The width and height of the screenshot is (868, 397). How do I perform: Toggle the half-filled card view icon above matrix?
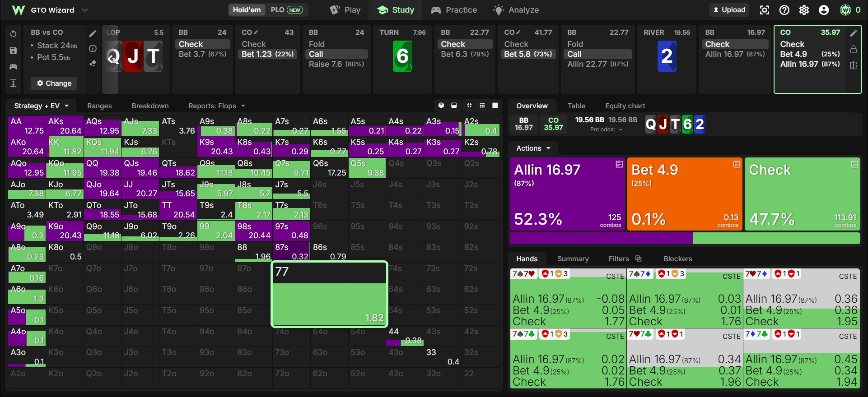point(454,106)
